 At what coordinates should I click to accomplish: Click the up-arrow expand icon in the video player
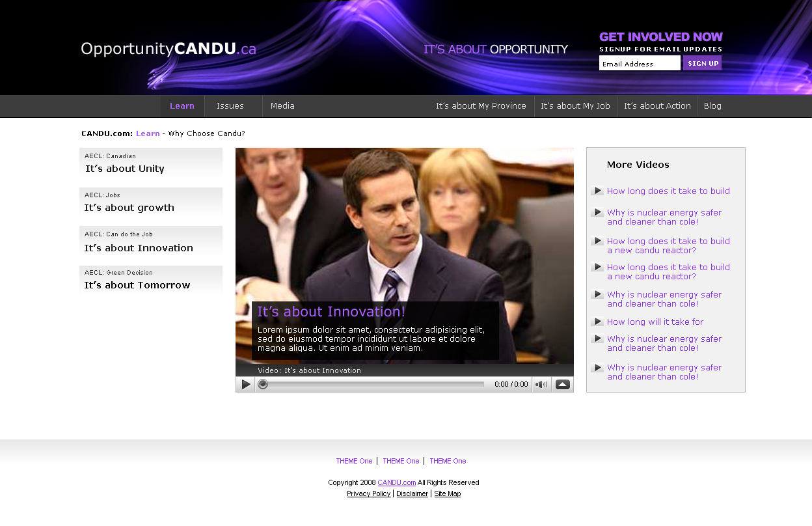(x=563, y=384)
